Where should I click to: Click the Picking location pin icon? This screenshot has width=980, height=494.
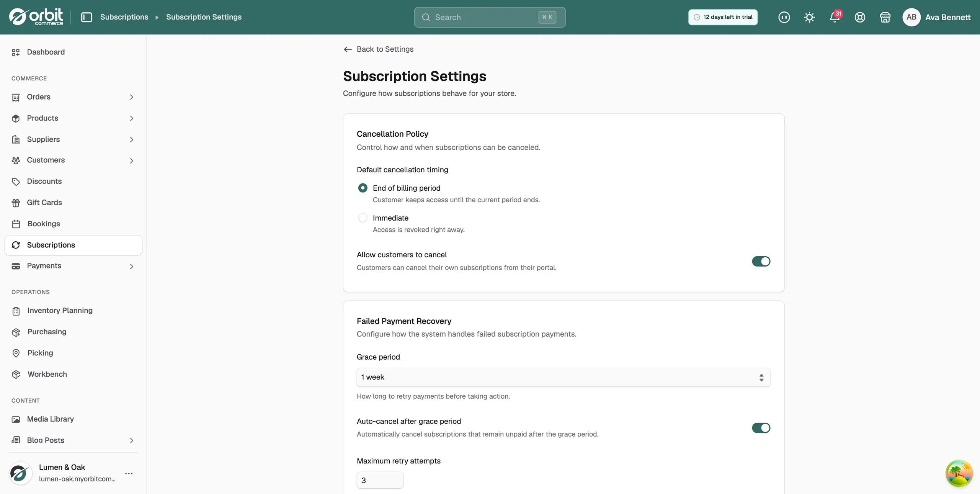click(16, 353)
